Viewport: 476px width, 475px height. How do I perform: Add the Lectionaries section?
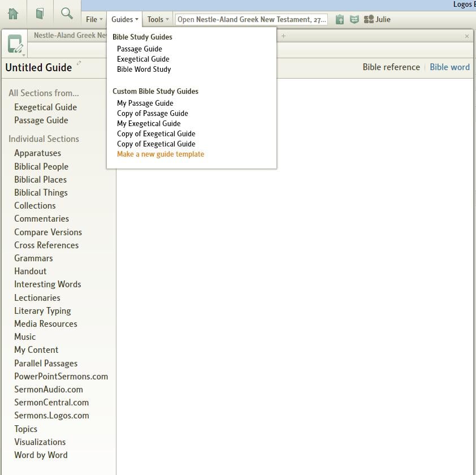click(x=37, y=297)
